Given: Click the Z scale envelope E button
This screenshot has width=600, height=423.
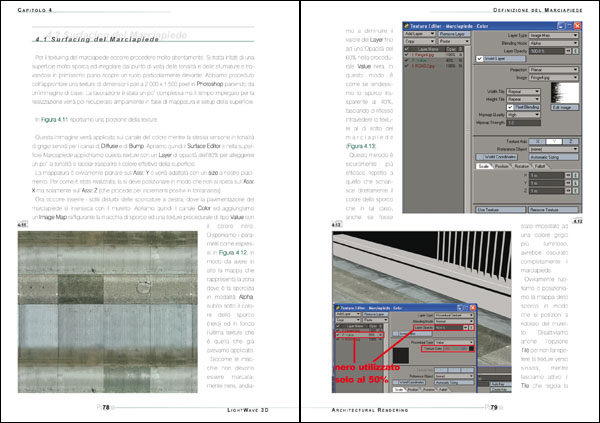Looking at the screenshot, I should click(x=576, y=191).
